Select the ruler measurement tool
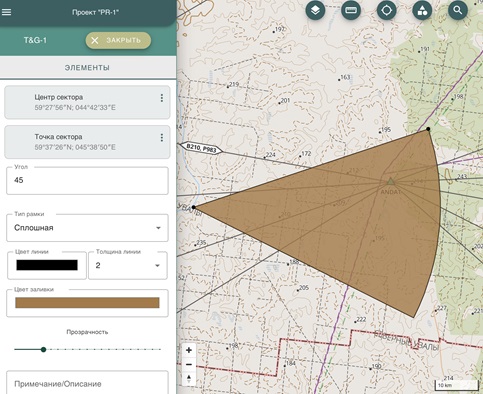The width and height of the screenshot is (483, 394). pyautogui.click(x=351, y=10)
